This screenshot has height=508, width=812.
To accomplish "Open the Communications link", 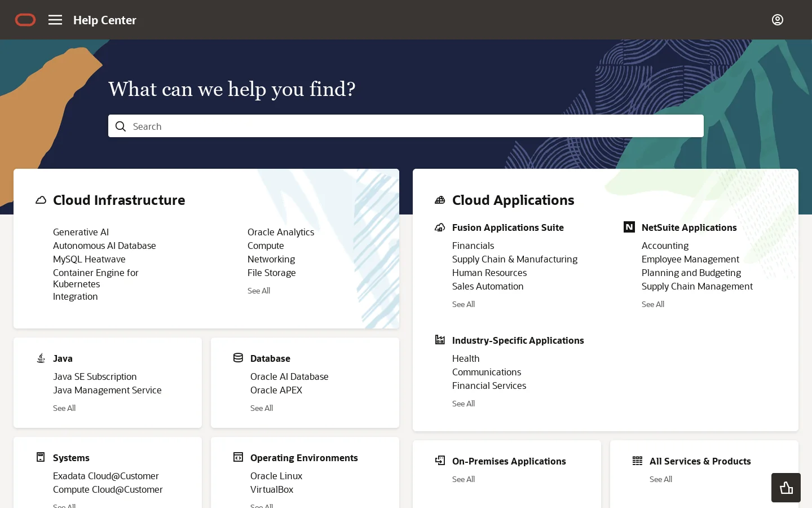I will click(487, 372).
